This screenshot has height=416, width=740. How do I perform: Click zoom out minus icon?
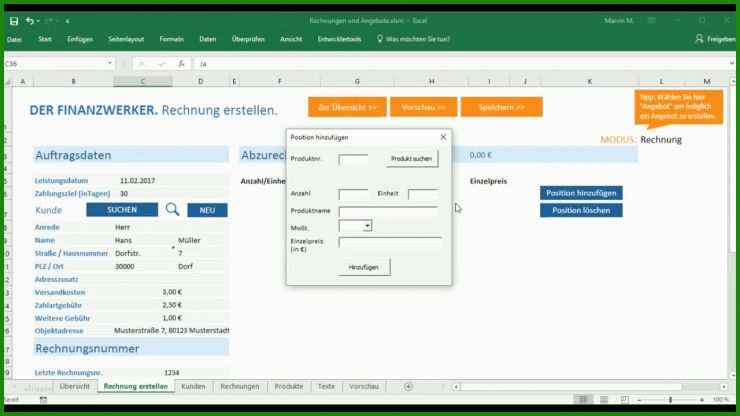coord(639,400)
